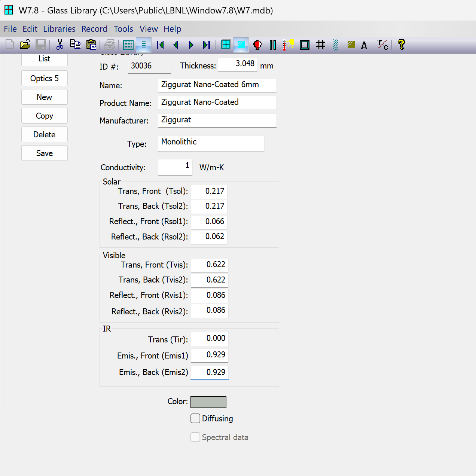Click the Thickness input field
This screenshot has height=476, width=476.
tap(237, 64)
